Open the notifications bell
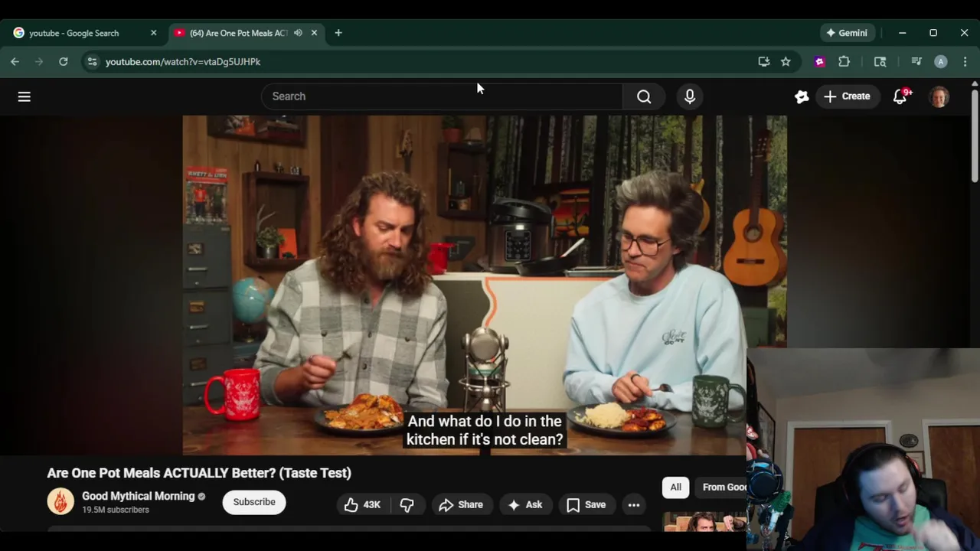The height and width of the screenshot is (551, 980). coord(900,96)
